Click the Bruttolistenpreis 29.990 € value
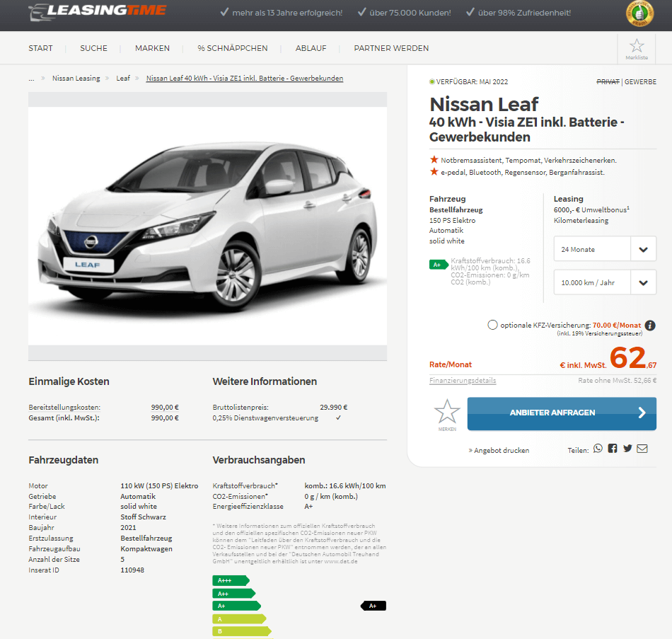Viewport: 672px width, 639px height. [x=333, y=407]
